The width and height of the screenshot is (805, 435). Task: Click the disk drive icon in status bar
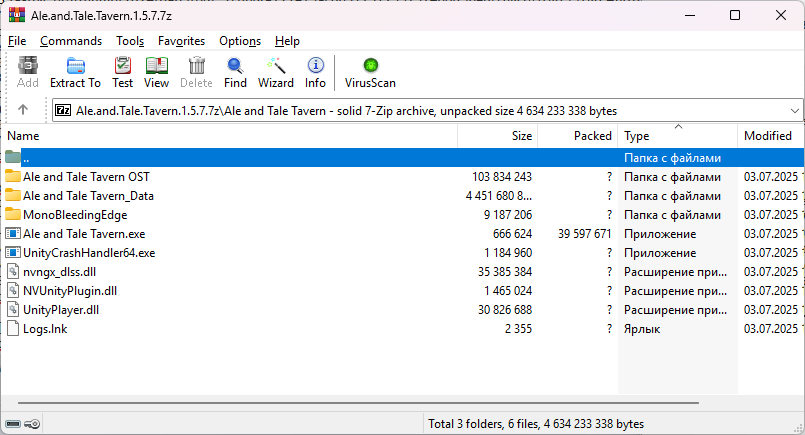[x=13, y=424]
